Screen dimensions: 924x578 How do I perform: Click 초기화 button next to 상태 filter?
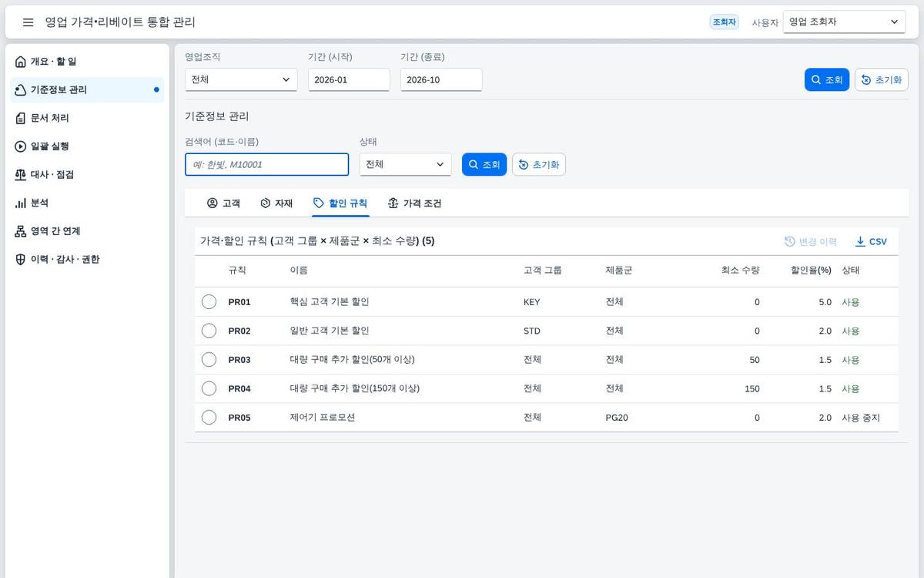(x=539, y=164)
